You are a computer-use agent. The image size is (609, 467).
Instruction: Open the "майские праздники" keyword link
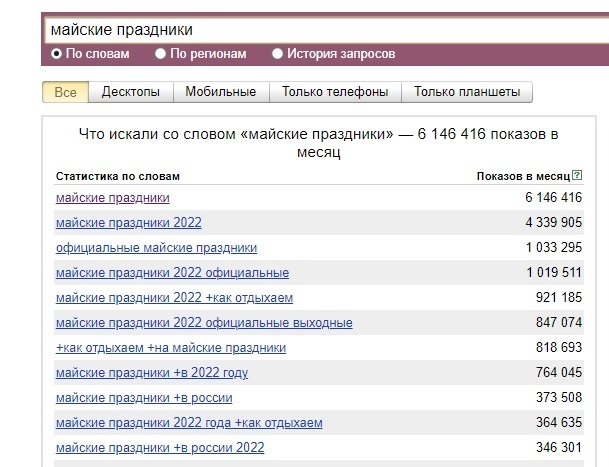[112, 198]
